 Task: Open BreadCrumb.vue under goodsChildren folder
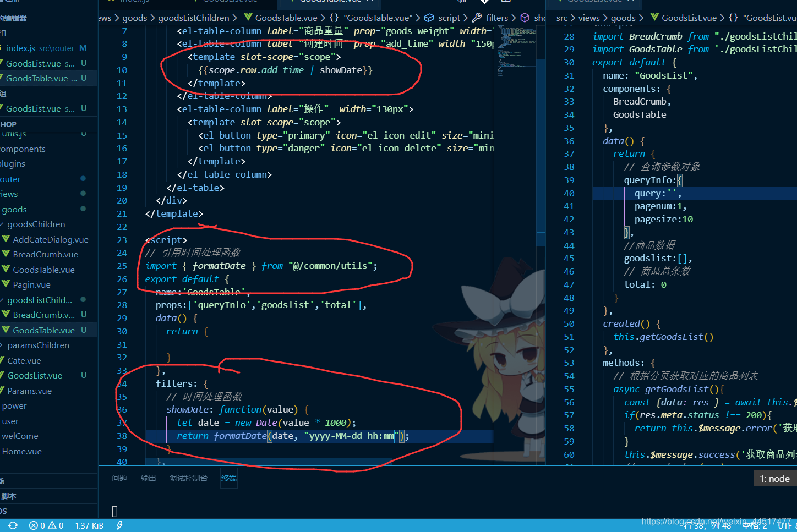[45, 254]
